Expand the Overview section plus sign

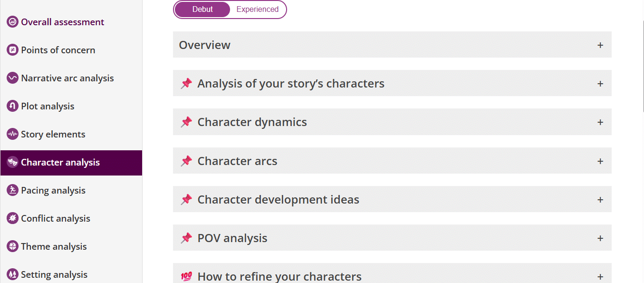tap(600, 45)
